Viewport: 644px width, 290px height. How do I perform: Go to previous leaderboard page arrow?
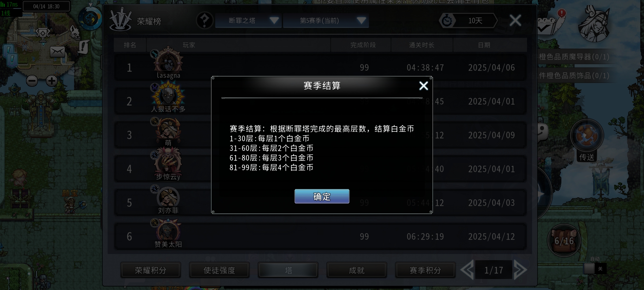click(467, 270)
